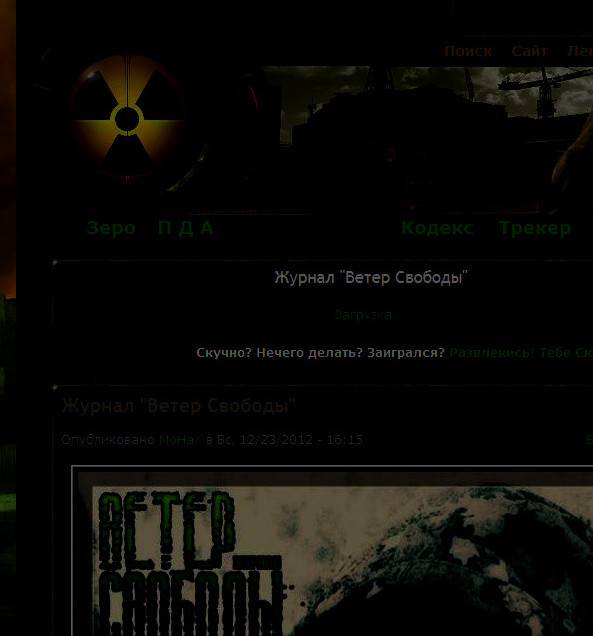Follow the green Развлекись! link
Screen dimensions: 593x636
(492, 353)
